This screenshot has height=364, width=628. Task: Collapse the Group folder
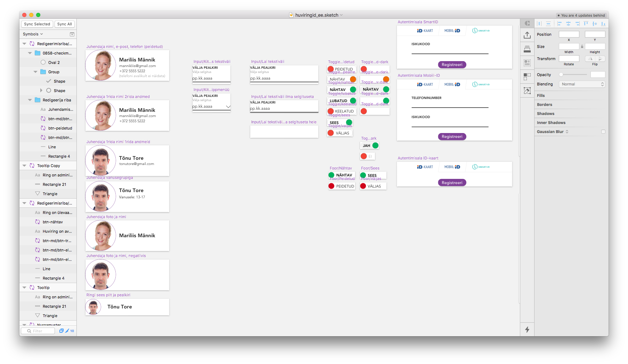coord(35,72)
